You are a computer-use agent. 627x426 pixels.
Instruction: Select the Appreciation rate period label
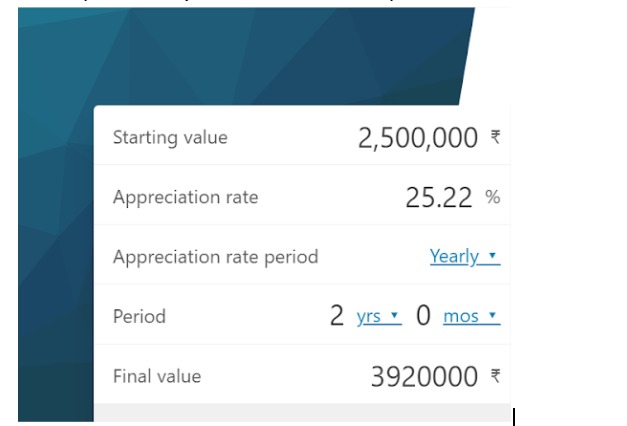click(216, 257)
